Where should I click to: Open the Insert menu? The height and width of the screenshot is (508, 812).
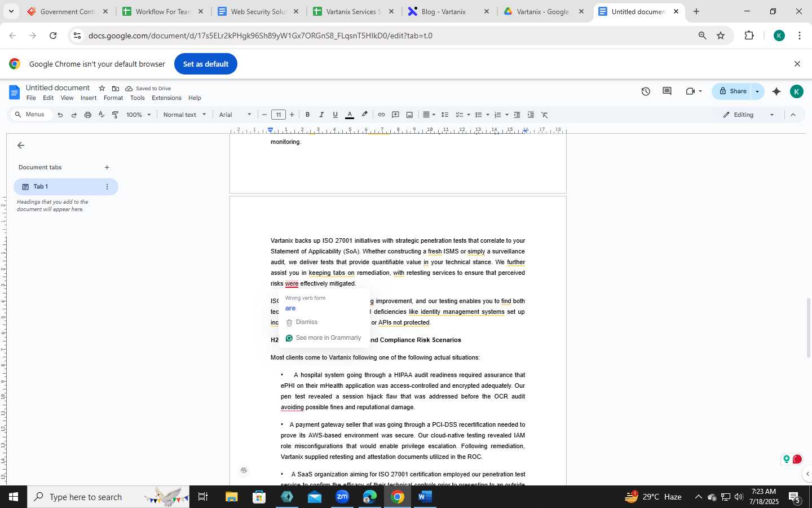click(x=89, y=98)
